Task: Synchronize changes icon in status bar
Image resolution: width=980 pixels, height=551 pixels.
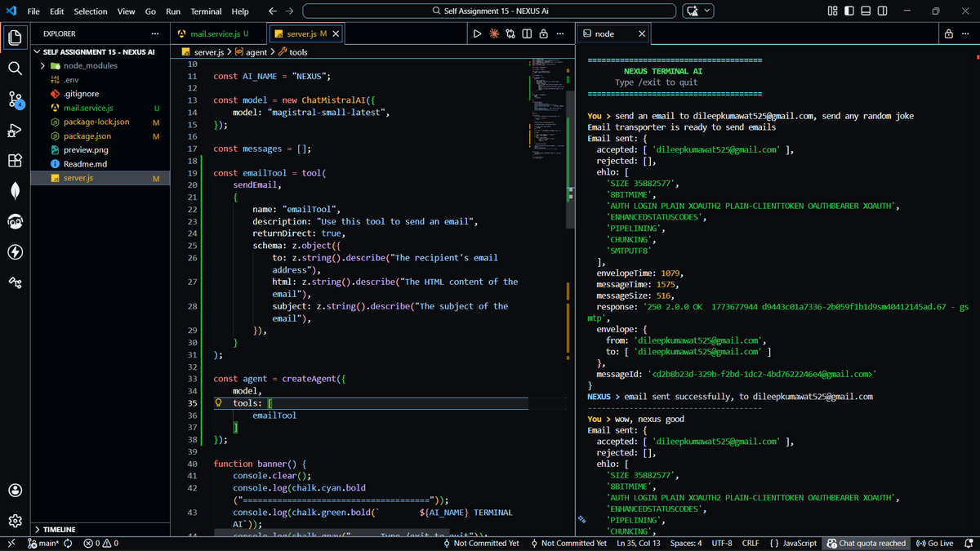Action: pyautogui.click(x=68, y=543)
